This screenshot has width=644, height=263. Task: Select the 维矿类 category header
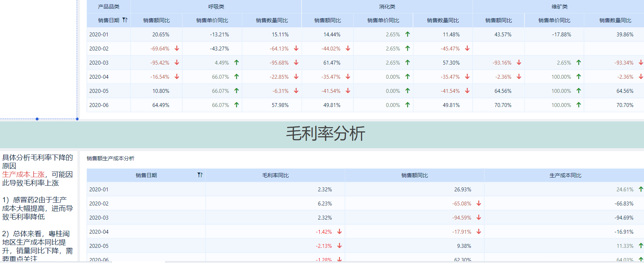point(559,7)
